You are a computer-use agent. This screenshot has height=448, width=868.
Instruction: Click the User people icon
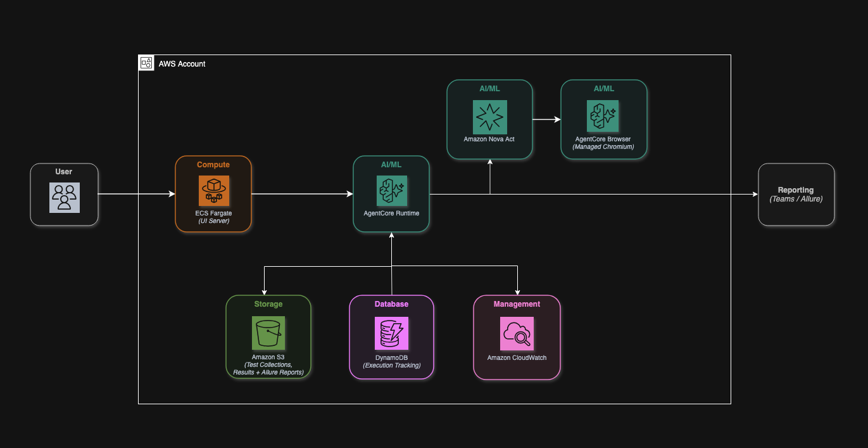(x=65, y=197)
